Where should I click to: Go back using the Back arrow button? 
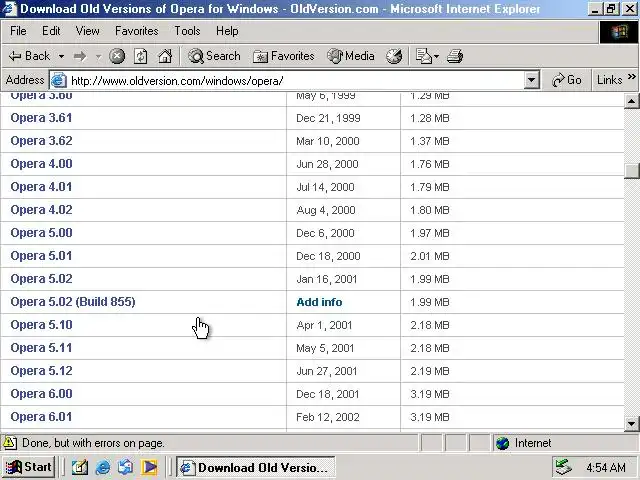tap(29, 56)
